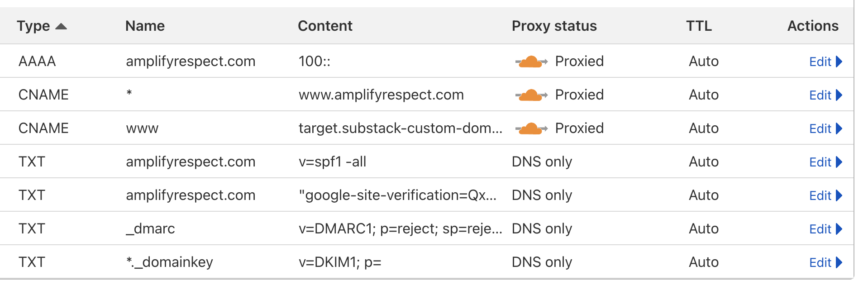Select the target.substack-custom-dom... content cell
Image resolution: width=868 pixels, height=285 pixels.
tap(401, 128)
